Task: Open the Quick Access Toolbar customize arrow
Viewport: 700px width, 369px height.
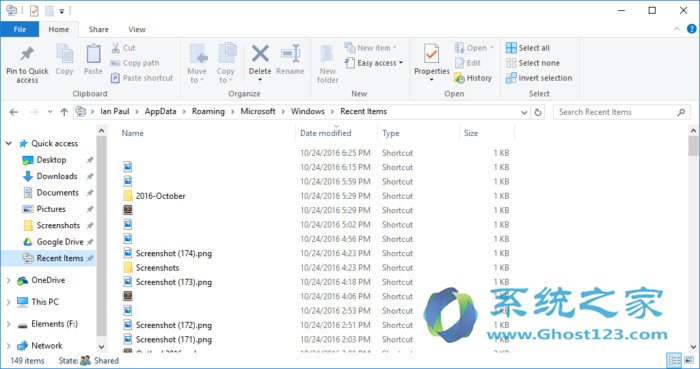Action: pyautogui.click(x=62, y=11)
